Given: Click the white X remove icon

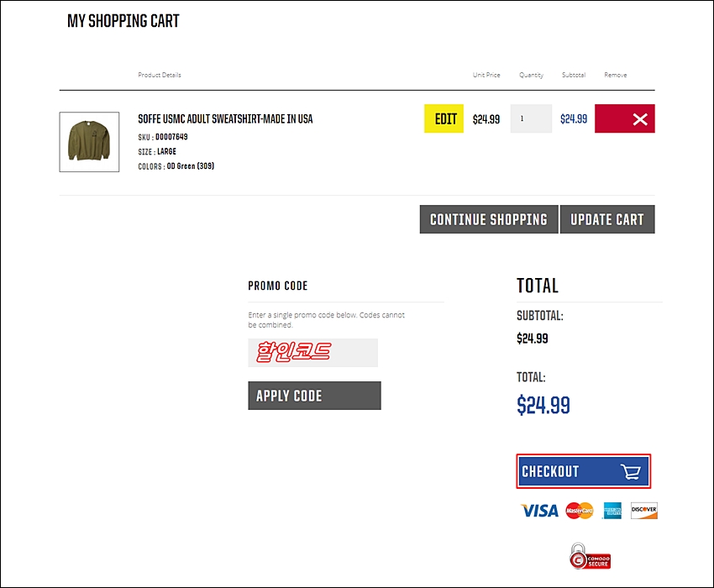Looking at the screenshot, I should [640, 119].
